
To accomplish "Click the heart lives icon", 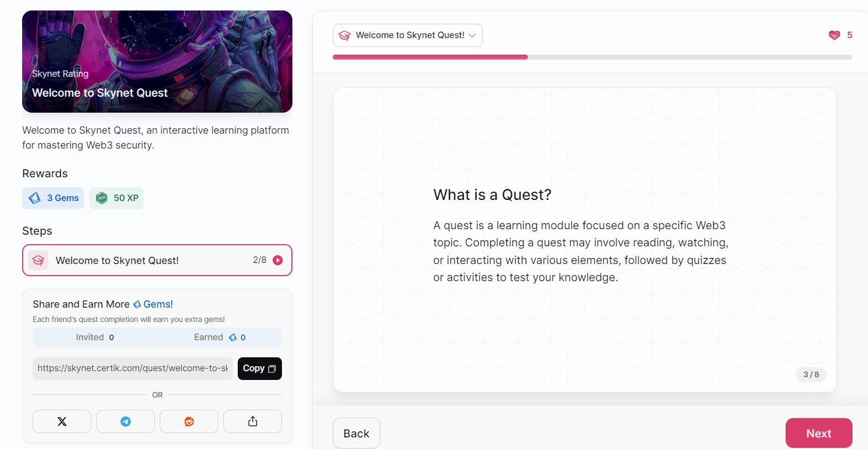I will pos(834,35).
